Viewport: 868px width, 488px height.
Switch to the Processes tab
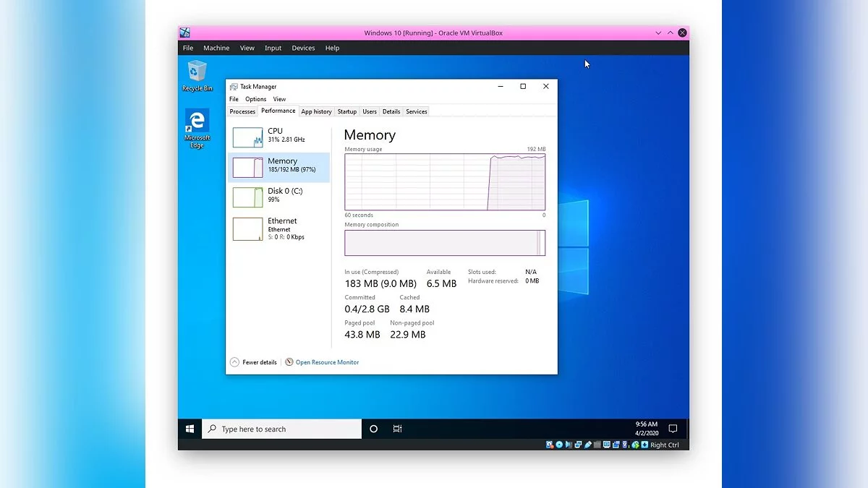(242, 111)
